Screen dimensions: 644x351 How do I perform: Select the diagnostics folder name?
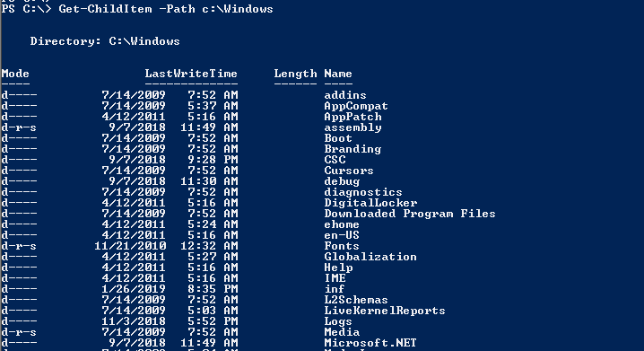[x=363, y=192]
